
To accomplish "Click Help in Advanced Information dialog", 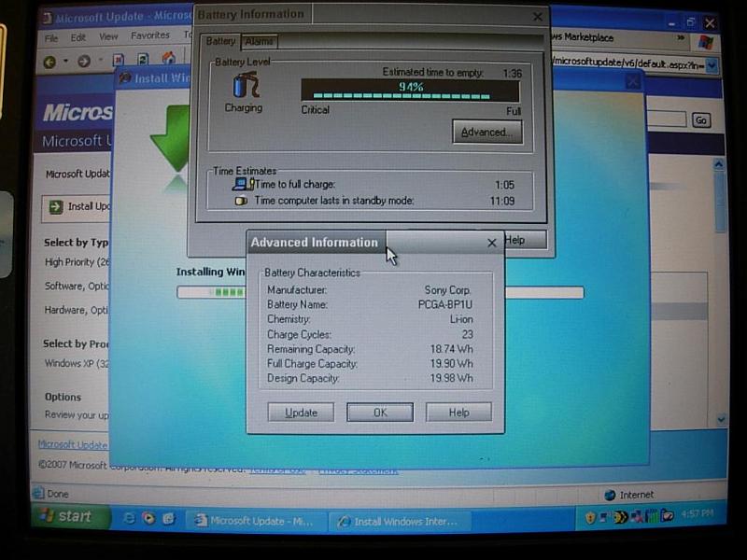I will pyautogui.click(x=458, y=413).
